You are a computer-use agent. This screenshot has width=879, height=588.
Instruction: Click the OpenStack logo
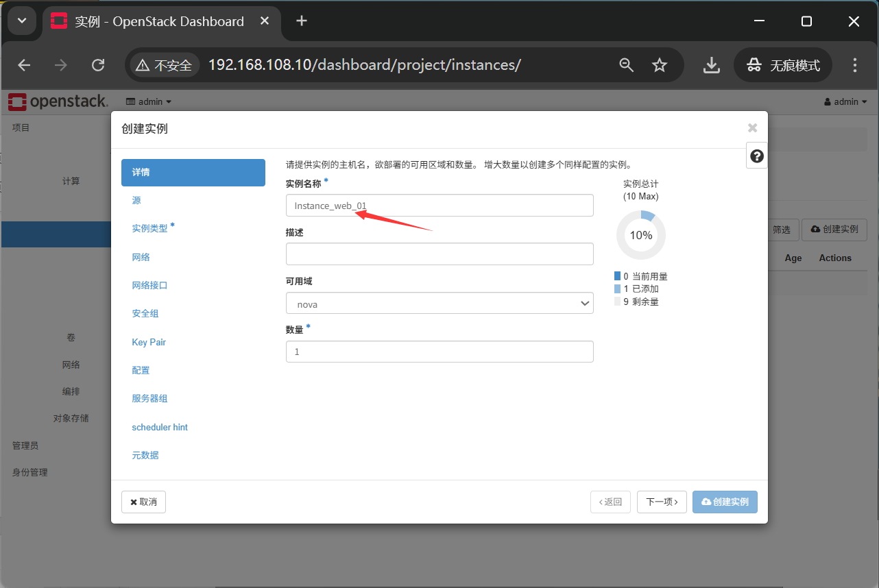click(58, 101)
